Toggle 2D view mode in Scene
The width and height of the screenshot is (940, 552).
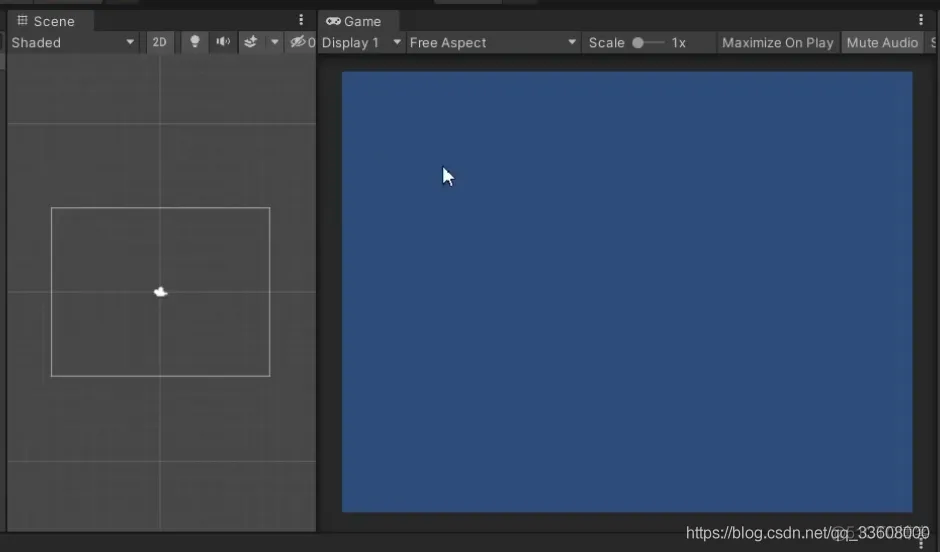(x=159, y=43)
